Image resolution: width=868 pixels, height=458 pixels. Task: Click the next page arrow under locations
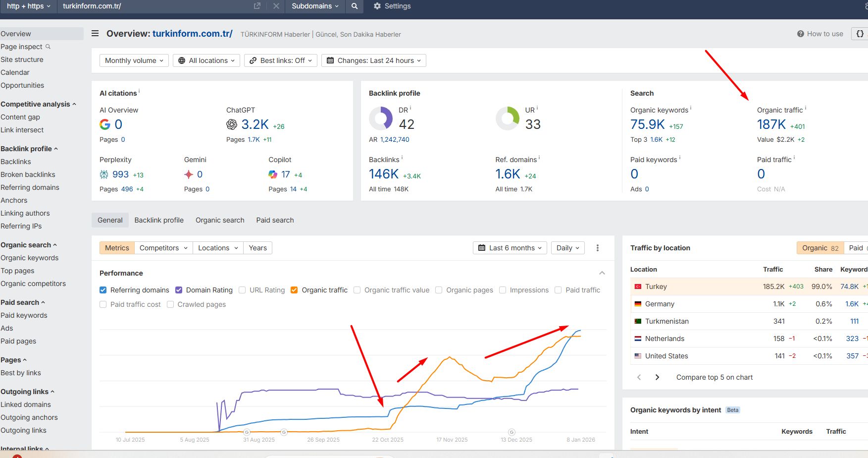[x=657, y=377]
